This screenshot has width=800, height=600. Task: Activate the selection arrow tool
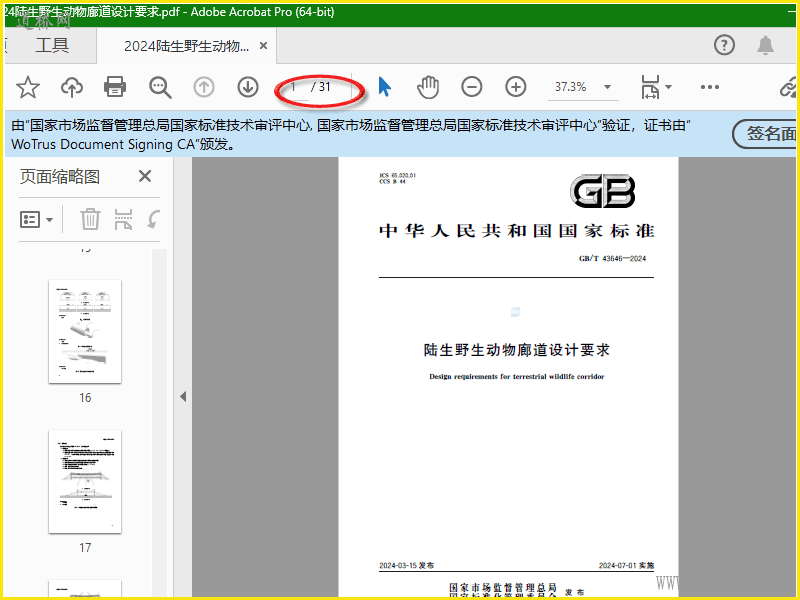coord(385,87)
